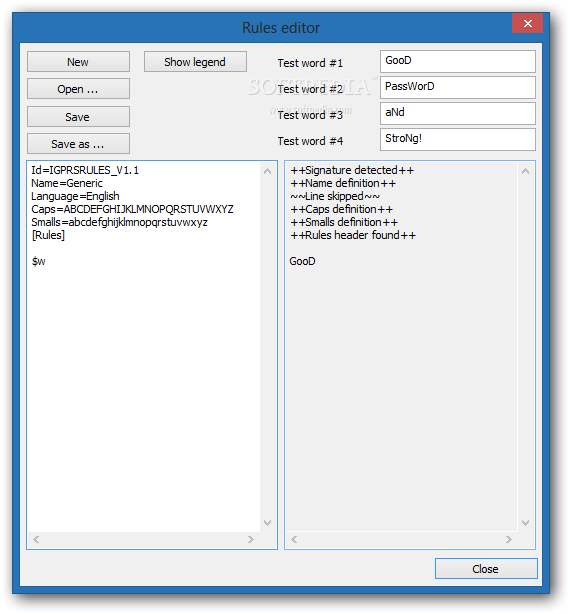570x614 pixels.
Task: Focus Test word #2 field containing PassWorD
Action: pos(458,87)
